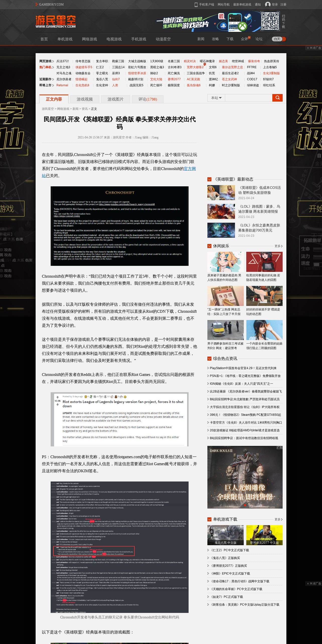Click the 资讯 breadcrumb link
The image size is (322, 644).
tap(85, 109)
